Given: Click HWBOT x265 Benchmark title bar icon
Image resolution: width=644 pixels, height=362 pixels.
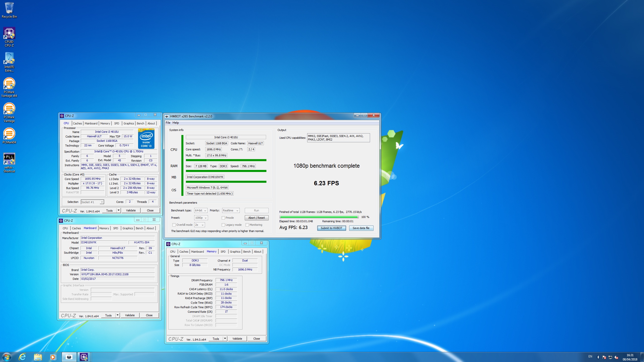Looking at the screenshot, I should pos(167,116).
